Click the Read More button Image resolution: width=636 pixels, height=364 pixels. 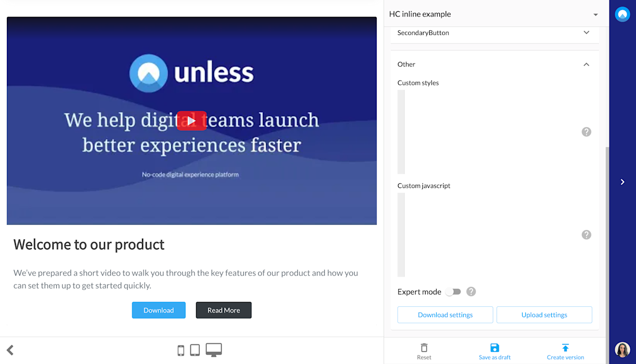click(224, 310)
